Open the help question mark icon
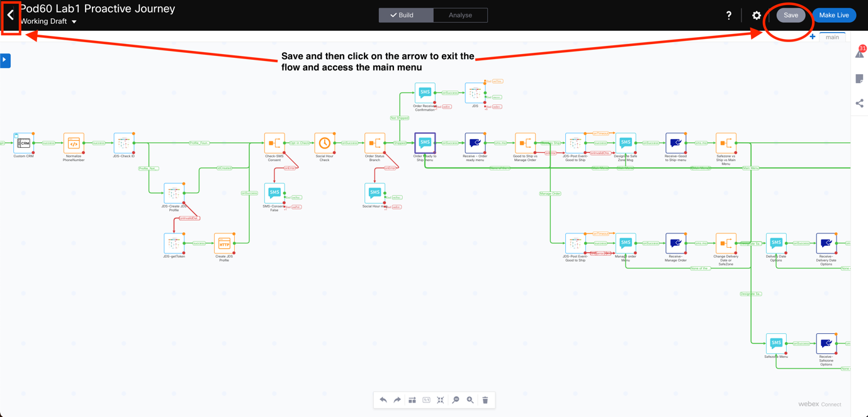 729,15
